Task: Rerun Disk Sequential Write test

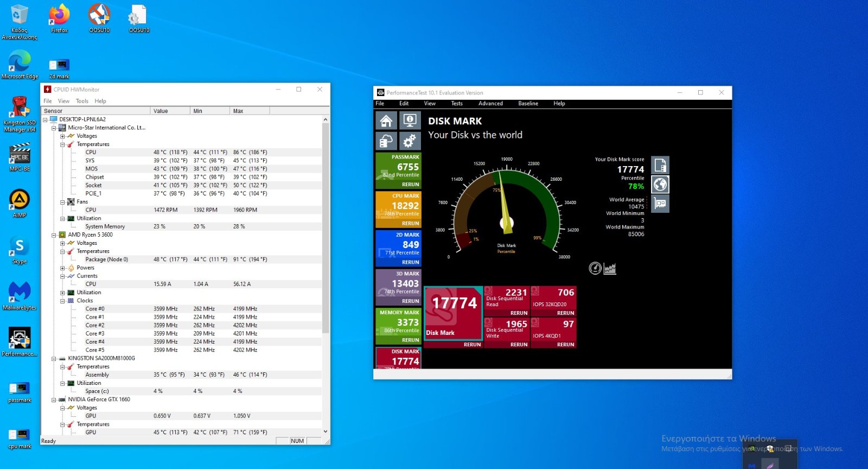Action: point(519,345)
